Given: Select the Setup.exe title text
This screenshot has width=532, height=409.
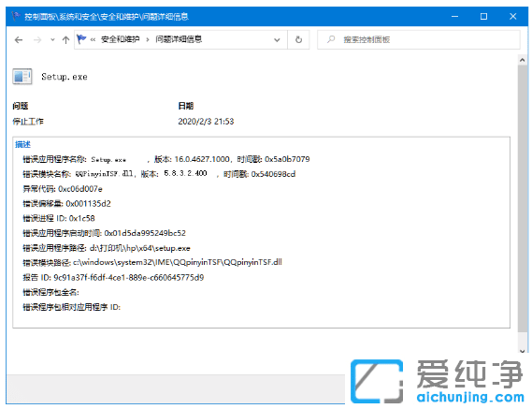Looking at the screenshot, I should tap(65, 77).
